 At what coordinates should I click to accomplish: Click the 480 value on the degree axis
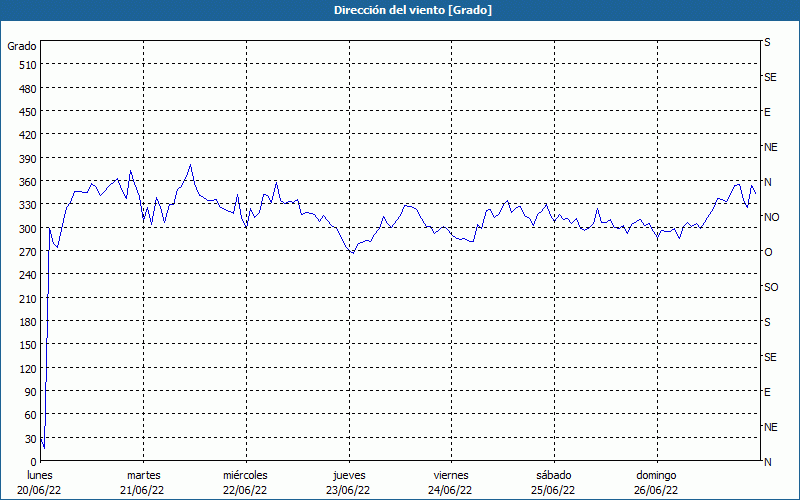pos(28,89)
